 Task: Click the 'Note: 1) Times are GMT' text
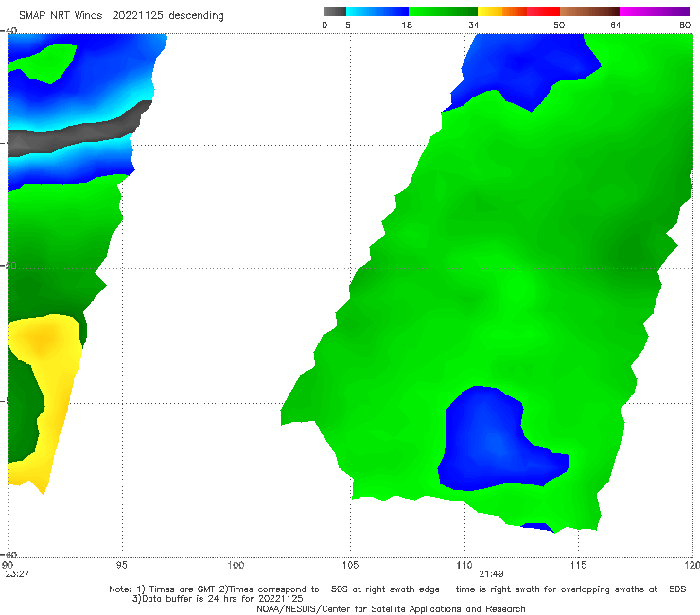[163, 589]
